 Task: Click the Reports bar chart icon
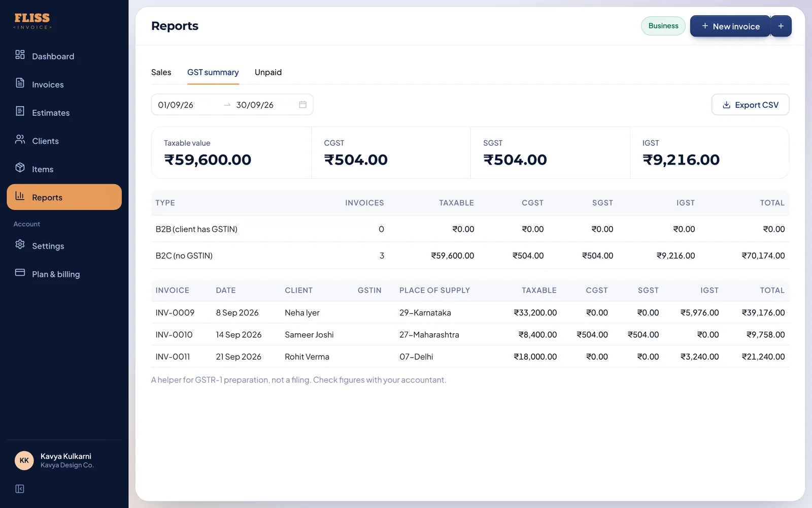[20, 196]
